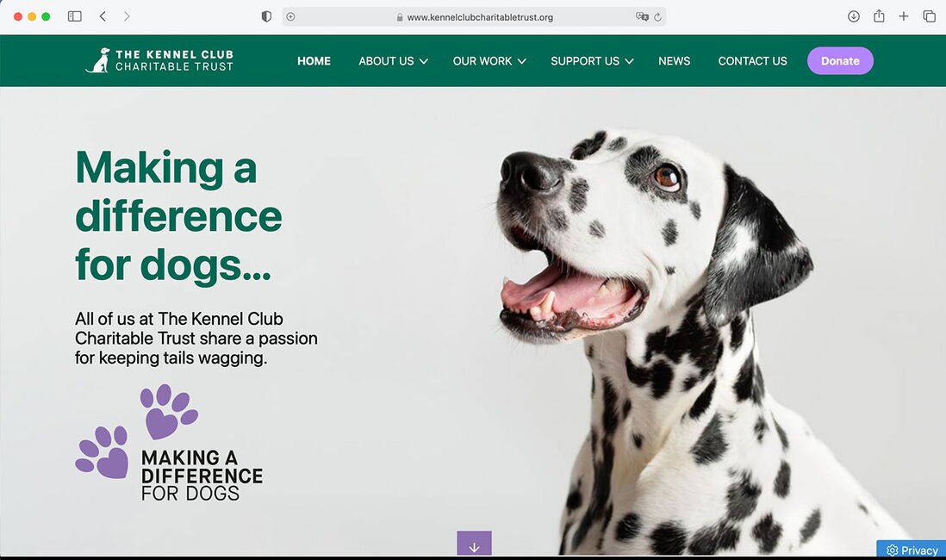Show downloads via the download icon
Image resolution: width=946 pixels, height=560 pixels.
pyautogui.click(x=853, y=16)
